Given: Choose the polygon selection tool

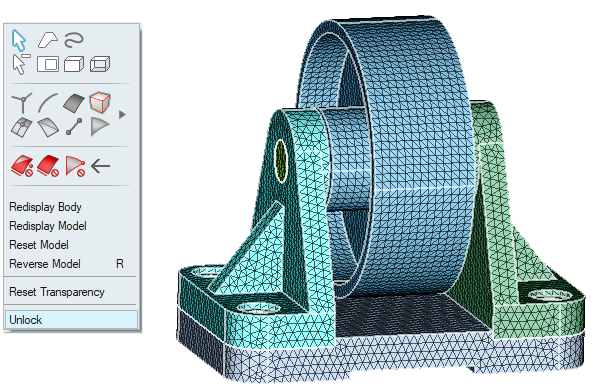Looking at the screenshot, I should tap(48, 40).
